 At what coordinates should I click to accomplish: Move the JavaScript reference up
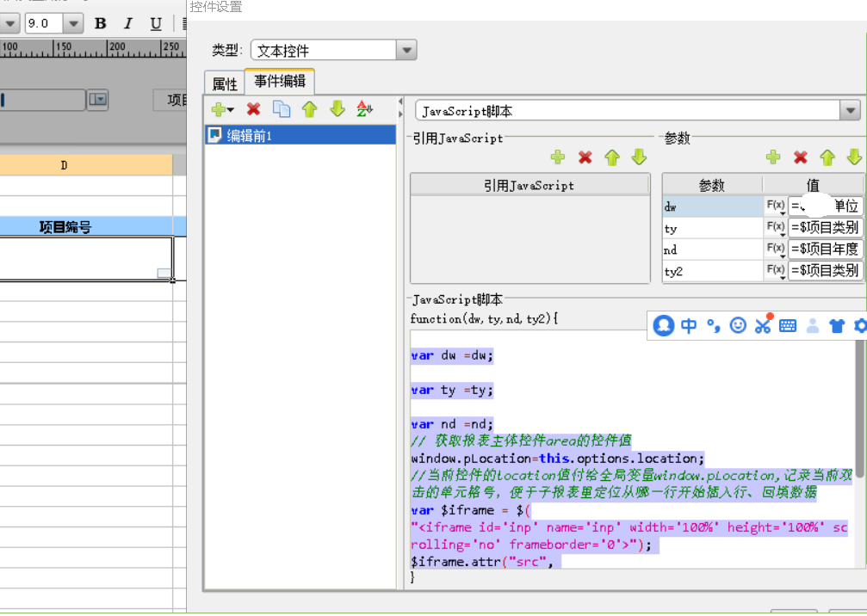pyautogui.click(x=612, y=157)
